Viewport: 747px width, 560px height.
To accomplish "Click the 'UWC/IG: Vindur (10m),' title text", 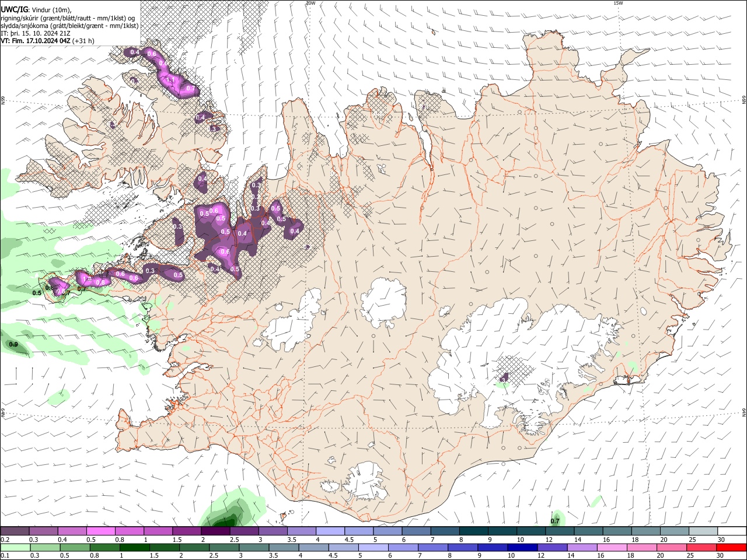I will 36,9.
